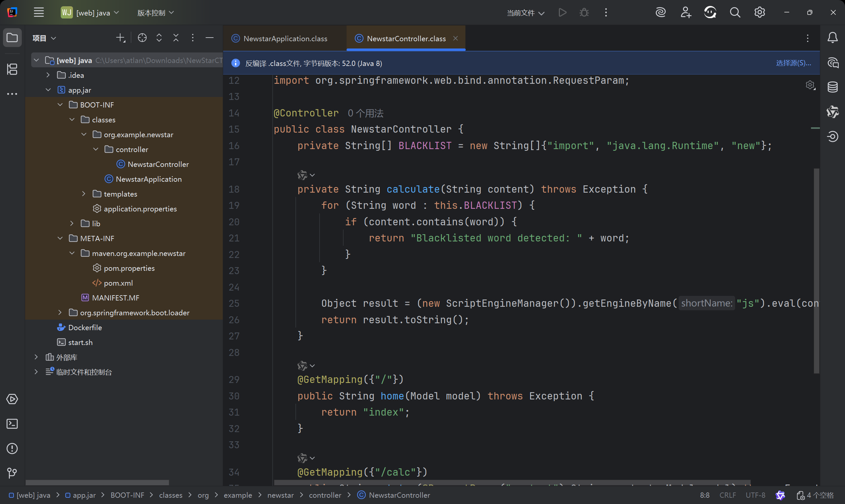This screenshot has height=504, width=845.
Task: Click the Notifications bell icon
Action: click(x=832, y=38)
